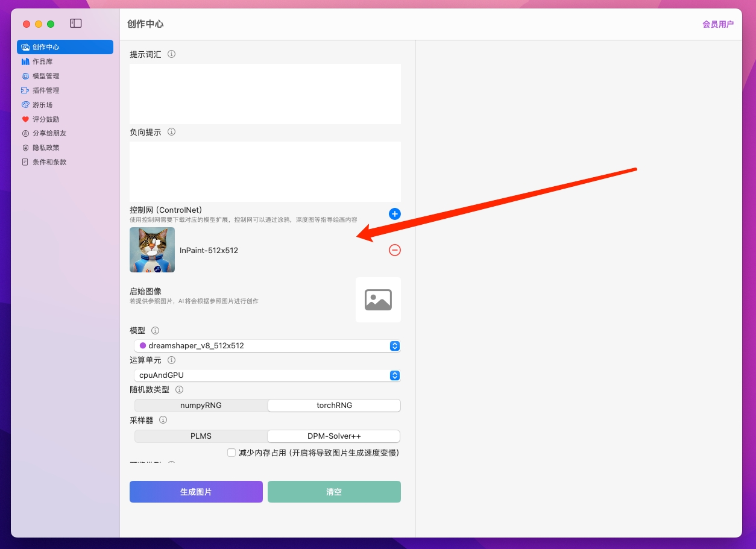The image size is (756, 549).
Task: Enable the 减少内存占用 checkbox
Action: click(x=232, y=453)
